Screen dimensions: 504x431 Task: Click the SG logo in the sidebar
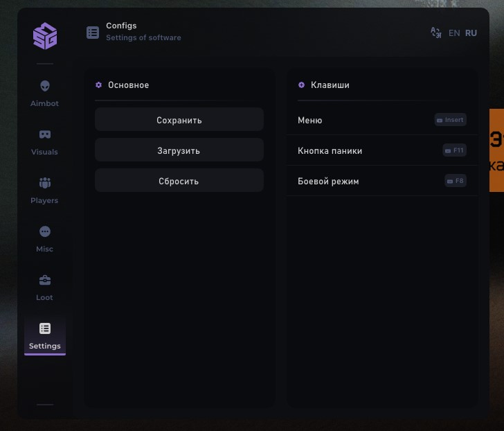tap(45, 35)
